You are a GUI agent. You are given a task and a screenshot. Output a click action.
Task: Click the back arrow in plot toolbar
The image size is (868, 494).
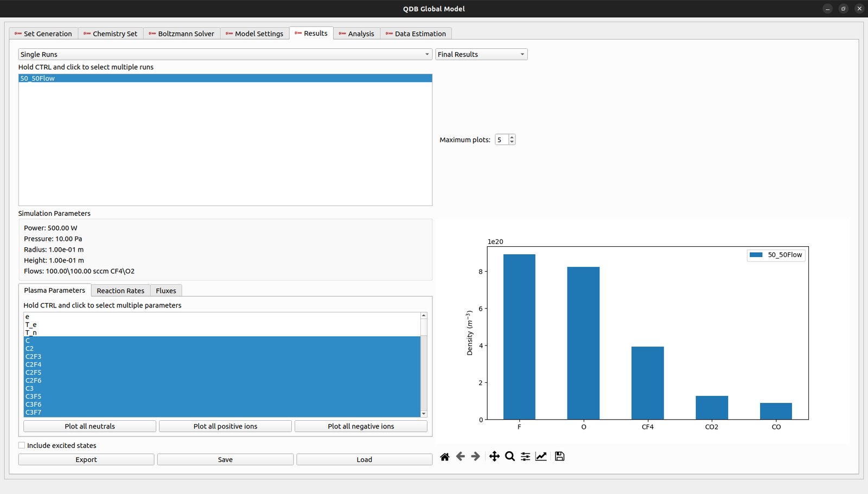[460, 457]
